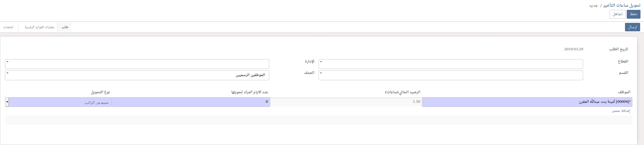Click the عدد الايام المراد تحويلها field
644x145 pixels.
[x=191, y=102]
